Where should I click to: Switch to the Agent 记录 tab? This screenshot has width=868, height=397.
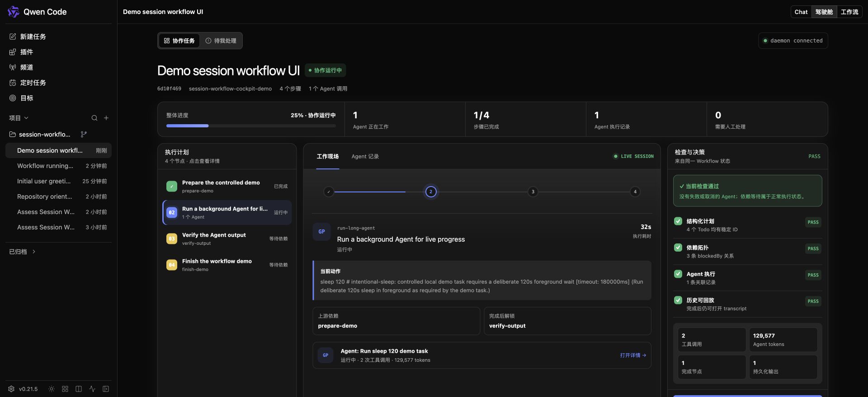365,156
